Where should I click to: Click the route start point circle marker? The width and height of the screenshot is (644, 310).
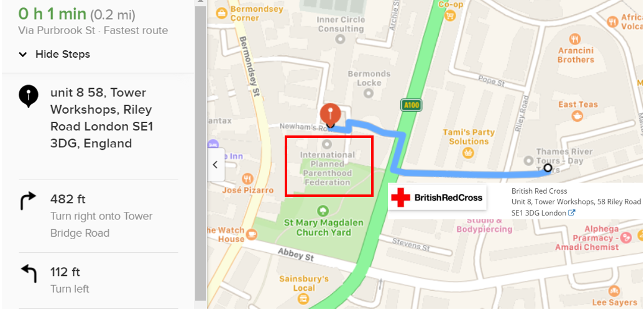pyautogui.click(x=548, y=168)
